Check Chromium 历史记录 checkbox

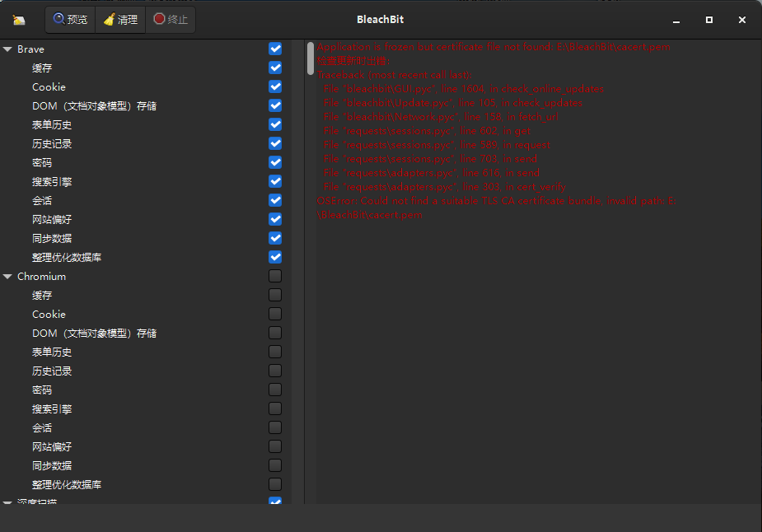click(275, 371)
